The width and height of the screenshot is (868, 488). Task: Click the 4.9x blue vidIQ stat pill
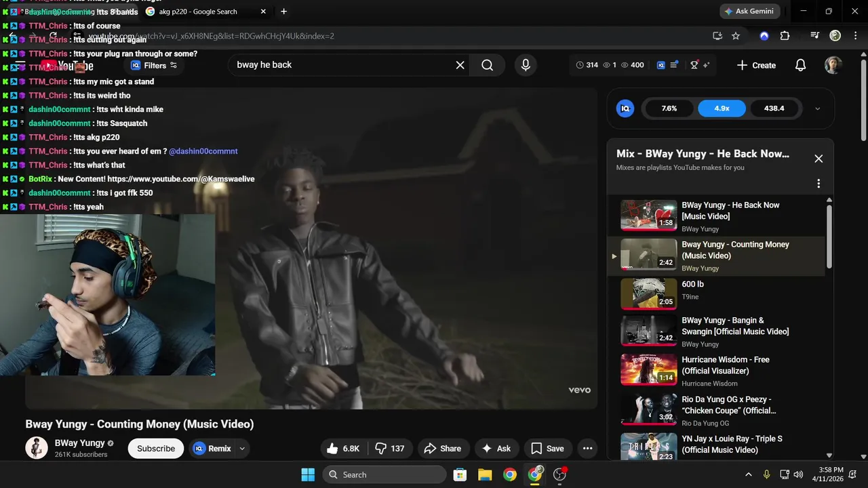(722, 108)
